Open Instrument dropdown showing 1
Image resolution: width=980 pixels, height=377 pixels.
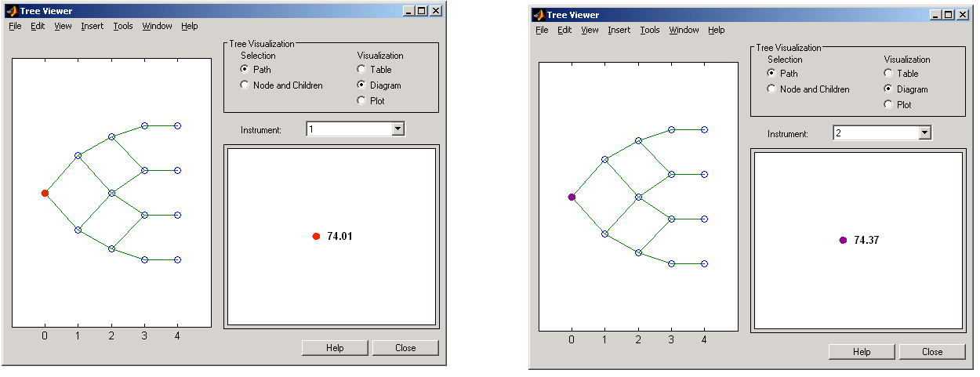click(x=397, y=129)
